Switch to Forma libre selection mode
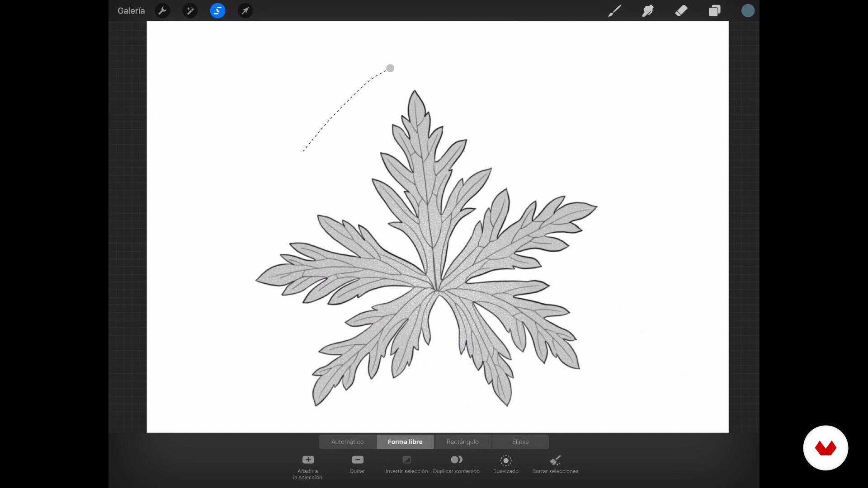The image size is (868, 488). (x=405, y=441)
